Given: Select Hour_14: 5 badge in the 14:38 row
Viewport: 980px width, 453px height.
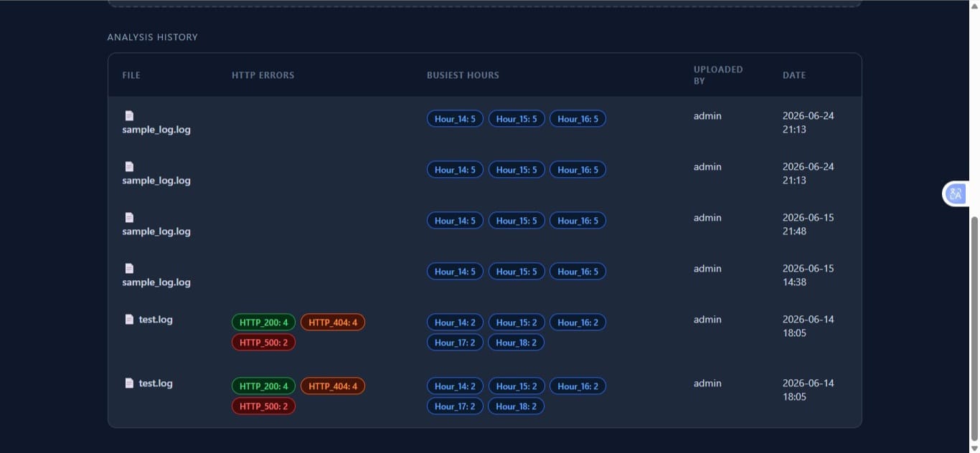Looking at the screenshot, I should [x=455, y=272].
